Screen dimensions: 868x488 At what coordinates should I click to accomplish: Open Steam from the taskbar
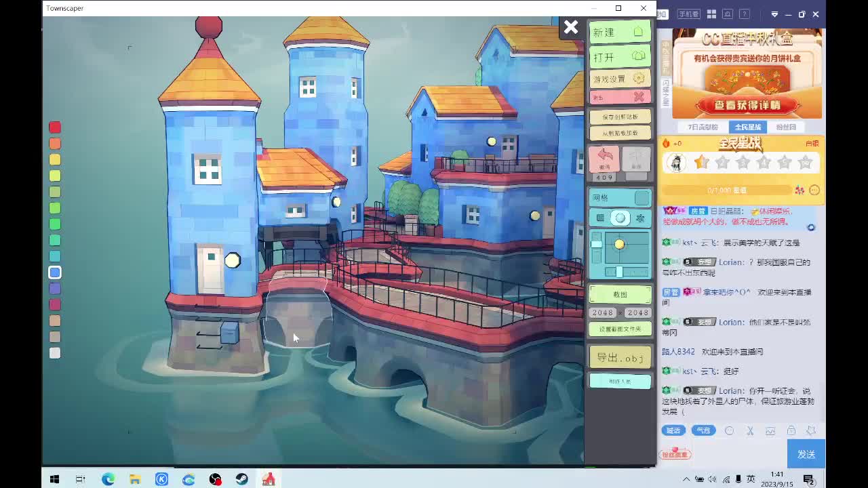[x=241, y=479]
